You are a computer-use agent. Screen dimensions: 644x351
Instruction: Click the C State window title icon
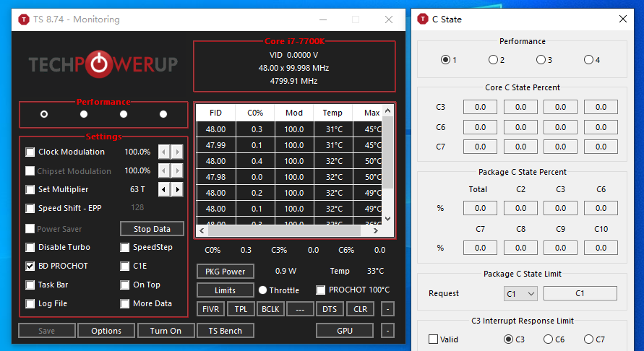click(x=423, y=19)
